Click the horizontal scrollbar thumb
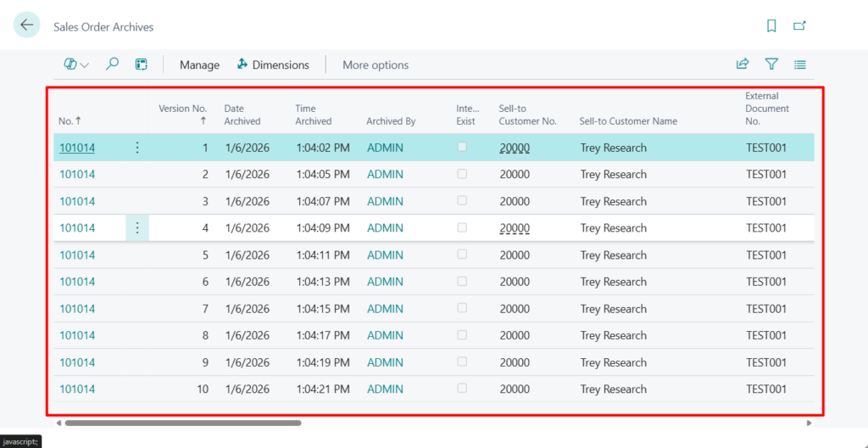 pos(182,423)
